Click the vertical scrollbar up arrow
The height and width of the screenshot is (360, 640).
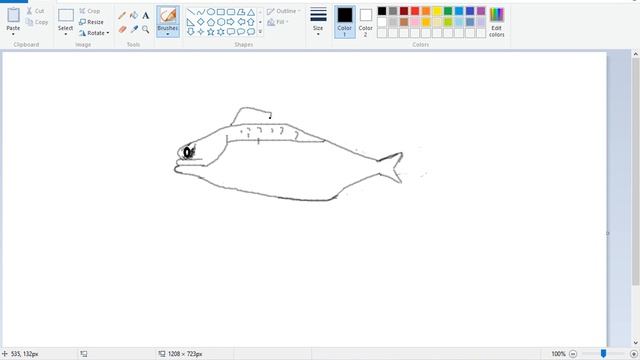(x=636, y=53)
